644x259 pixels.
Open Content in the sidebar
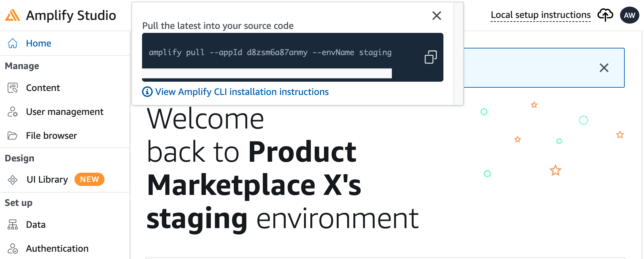point(43,88)
